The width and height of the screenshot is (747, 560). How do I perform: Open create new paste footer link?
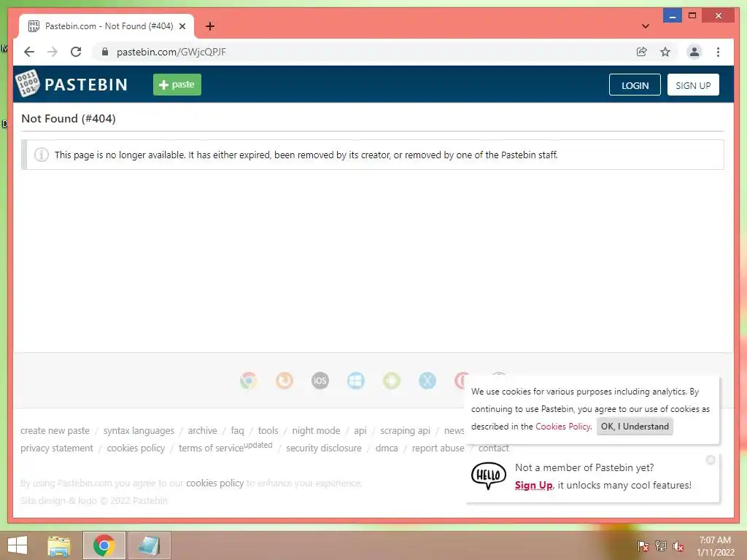[55, 430]
